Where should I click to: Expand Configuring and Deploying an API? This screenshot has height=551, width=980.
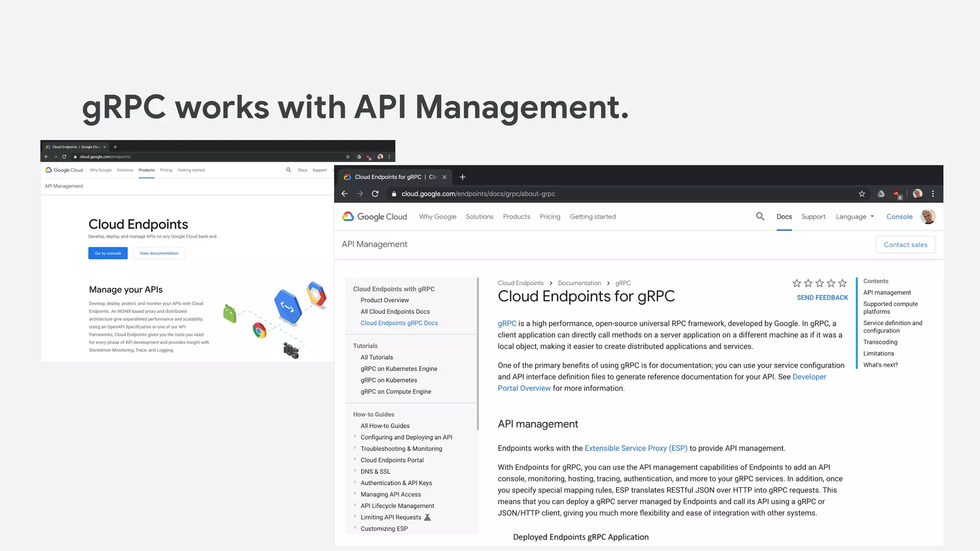355,436
